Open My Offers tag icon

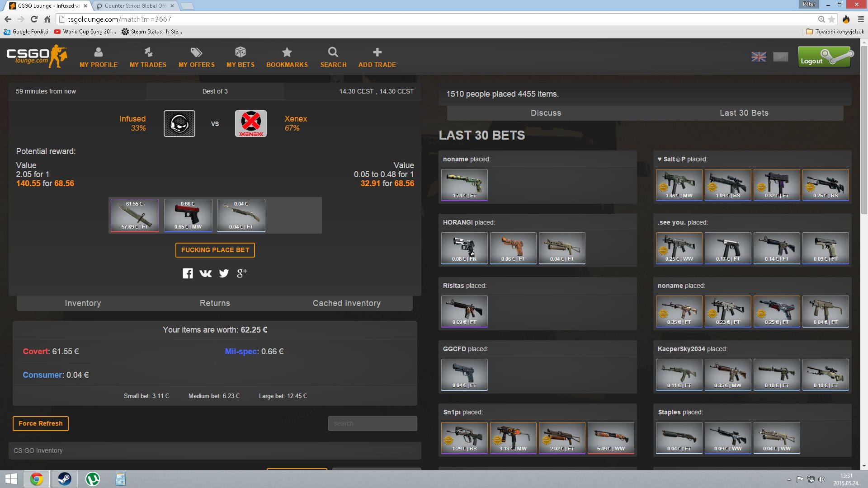pyautogui.click(x=196, y=52)
